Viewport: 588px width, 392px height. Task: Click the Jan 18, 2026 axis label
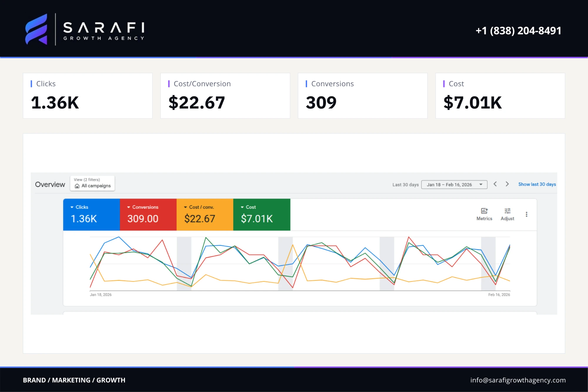[x=101, y=295]
